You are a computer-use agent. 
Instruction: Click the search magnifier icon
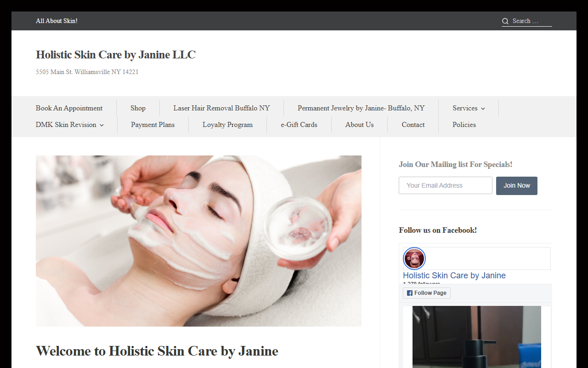click(x=505, y=21)
